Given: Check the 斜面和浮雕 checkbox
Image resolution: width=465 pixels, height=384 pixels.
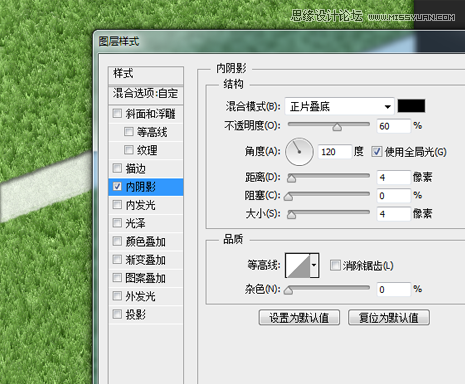Looking at the screenshot, I should coord(117,113).
